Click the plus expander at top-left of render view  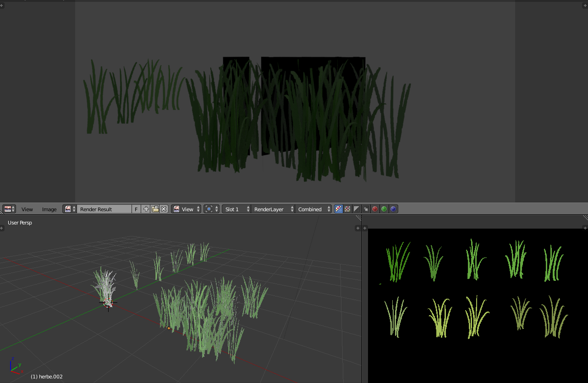click(x=2, y=6)
